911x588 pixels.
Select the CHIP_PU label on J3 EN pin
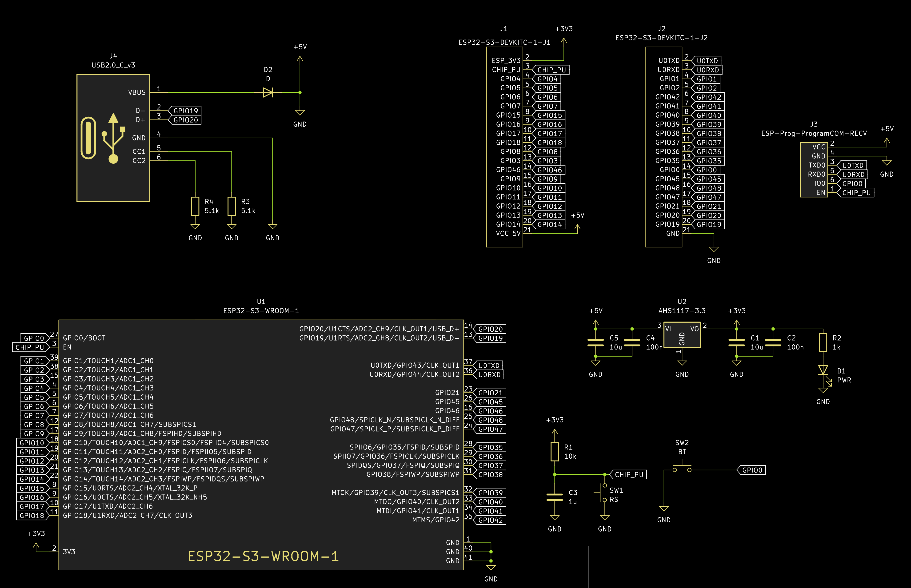point(856,193)
